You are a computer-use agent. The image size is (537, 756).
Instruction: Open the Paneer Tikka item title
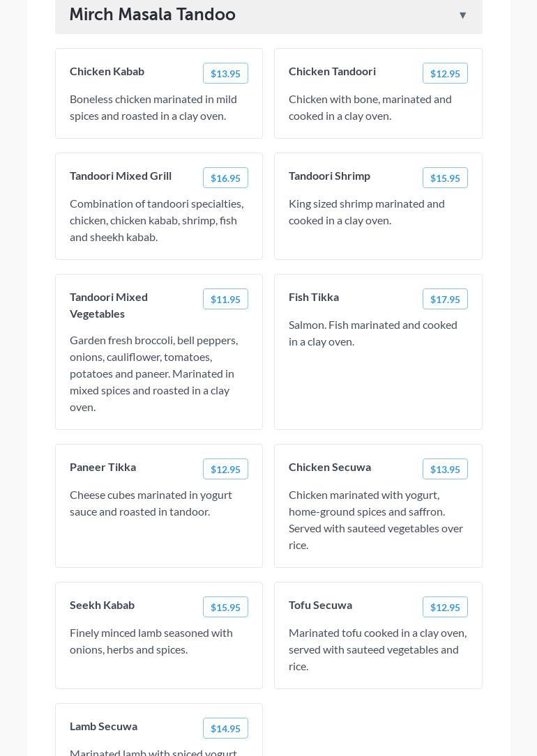(x=103, y=467)
